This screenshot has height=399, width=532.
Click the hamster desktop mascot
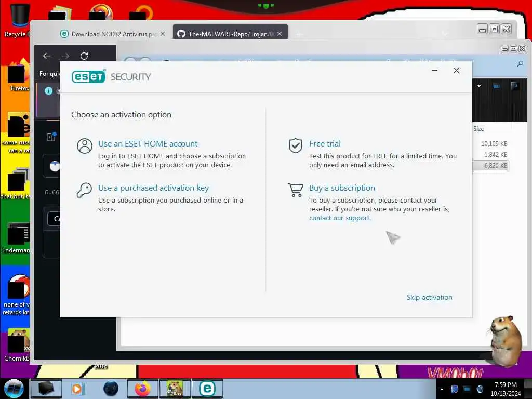coord(505,341)
